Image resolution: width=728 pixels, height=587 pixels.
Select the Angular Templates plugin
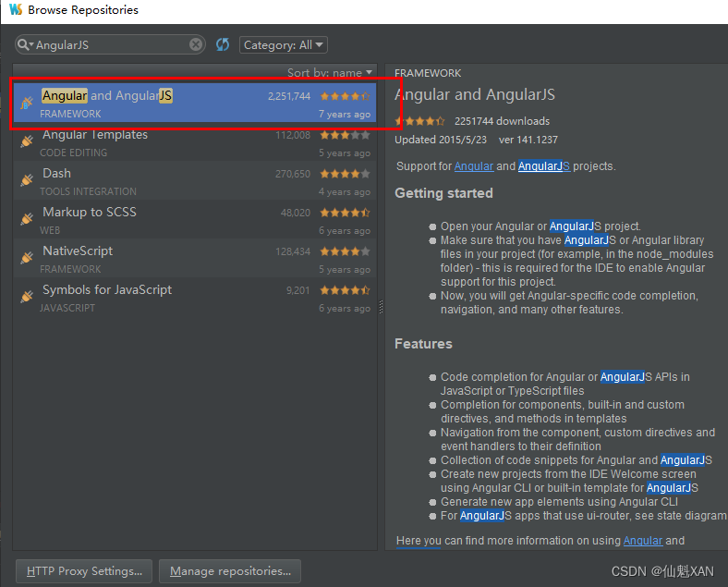(x=195, y=142)
